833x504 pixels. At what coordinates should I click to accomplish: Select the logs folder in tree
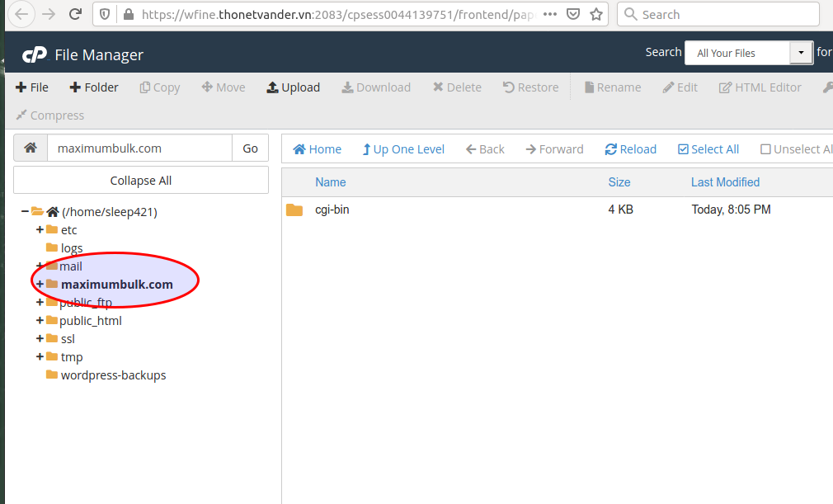[x=72, y=248]
